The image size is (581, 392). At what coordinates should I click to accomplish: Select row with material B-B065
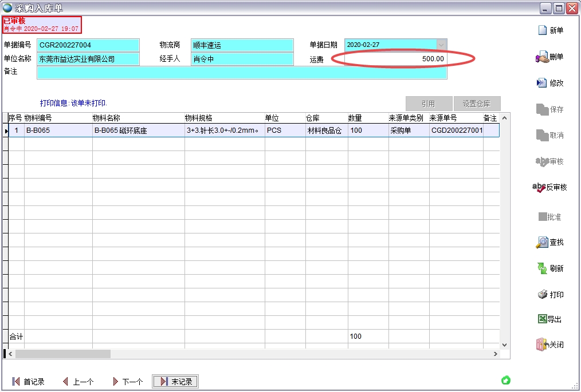click(57, 130)
